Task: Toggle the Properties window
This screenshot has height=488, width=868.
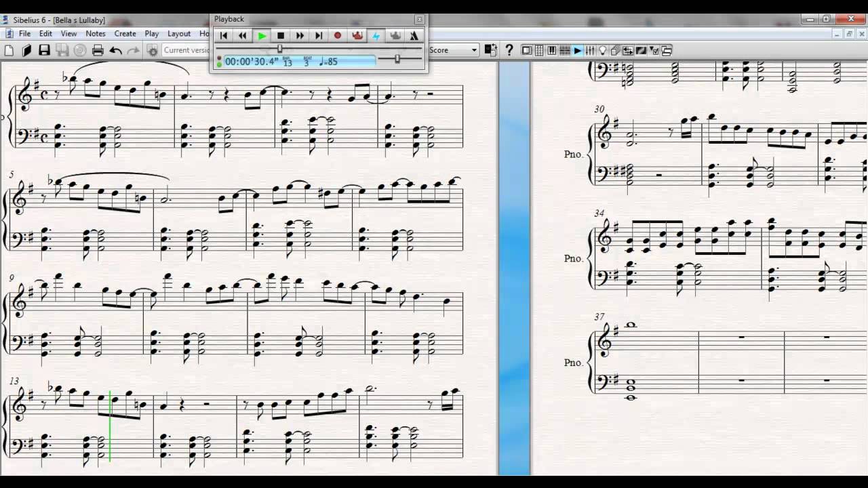Action: [654, 50]
